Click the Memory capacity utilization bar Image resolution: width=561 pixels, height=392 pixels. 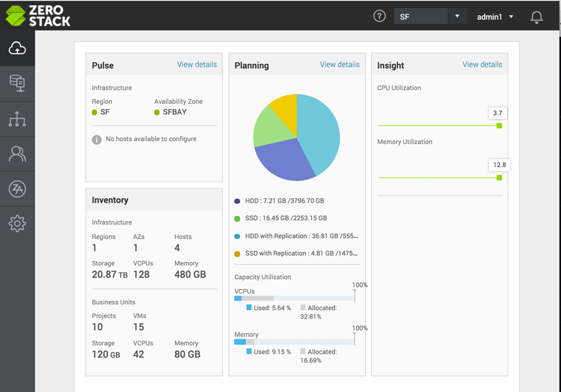coord(294,342)
